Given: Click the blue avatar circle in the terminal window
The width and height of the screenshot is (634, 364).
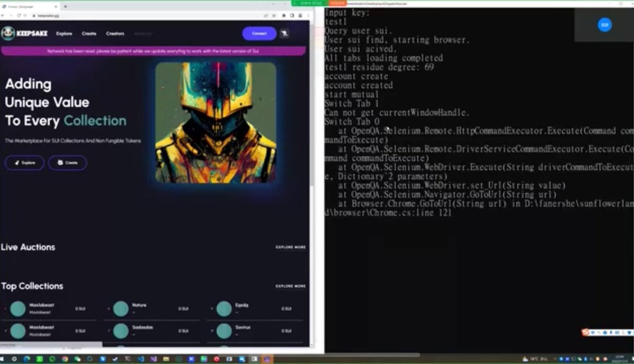Looking at the screenshot, I should tap(604, 24).
